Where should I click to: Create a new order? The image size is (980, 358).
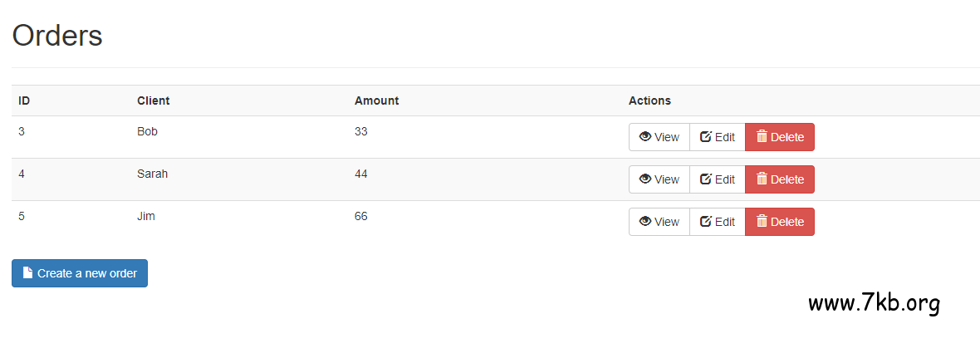tap(80, 273)
